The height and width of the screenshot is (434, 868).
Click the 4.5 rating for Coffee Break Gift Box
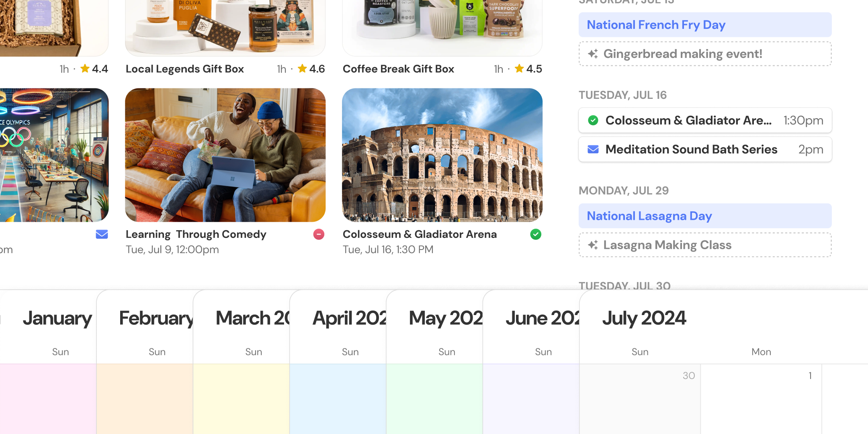(x=534, y=69)
